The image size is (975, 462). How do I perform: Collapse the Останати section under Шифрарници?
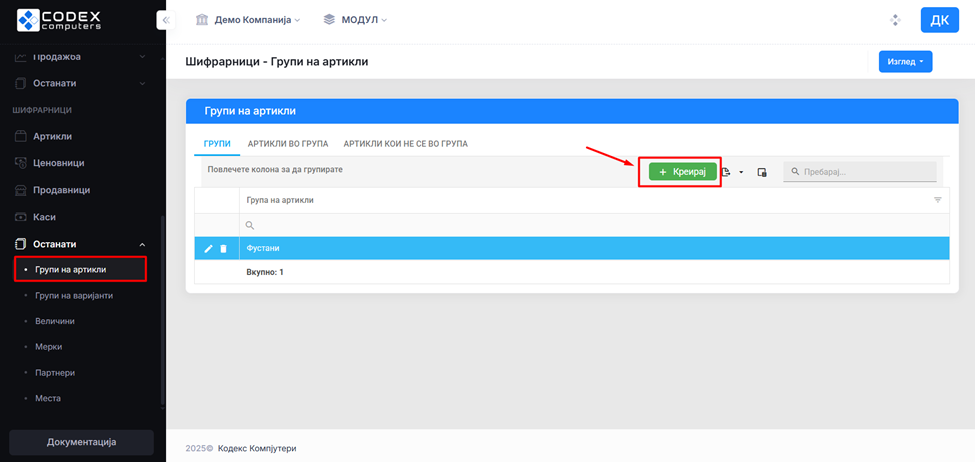(x=142, y=244)
